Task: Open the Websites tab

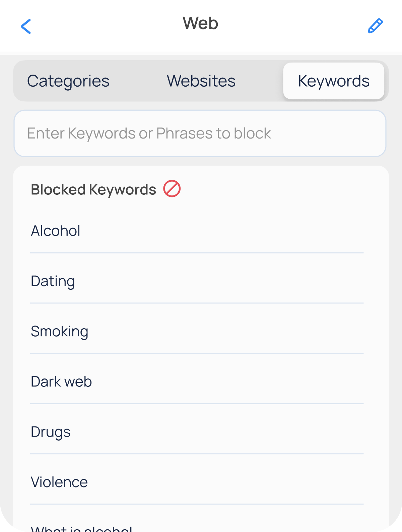Action: (x=201, y=81)
